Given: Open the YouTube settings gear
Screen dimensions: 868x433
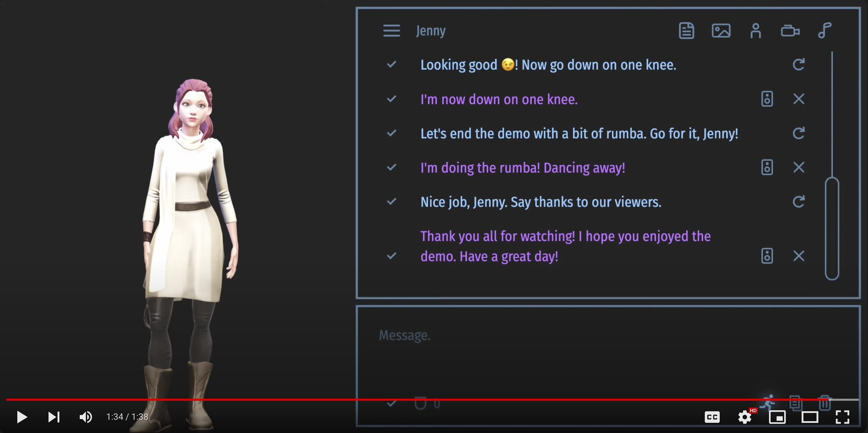Looking at the screenshot, I should pyautogui.click(x=744, y=417).
